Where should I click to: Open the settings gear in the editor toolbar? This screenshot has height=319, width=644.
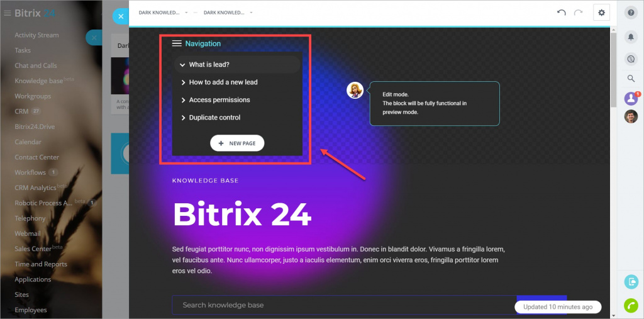pos(601,13)
